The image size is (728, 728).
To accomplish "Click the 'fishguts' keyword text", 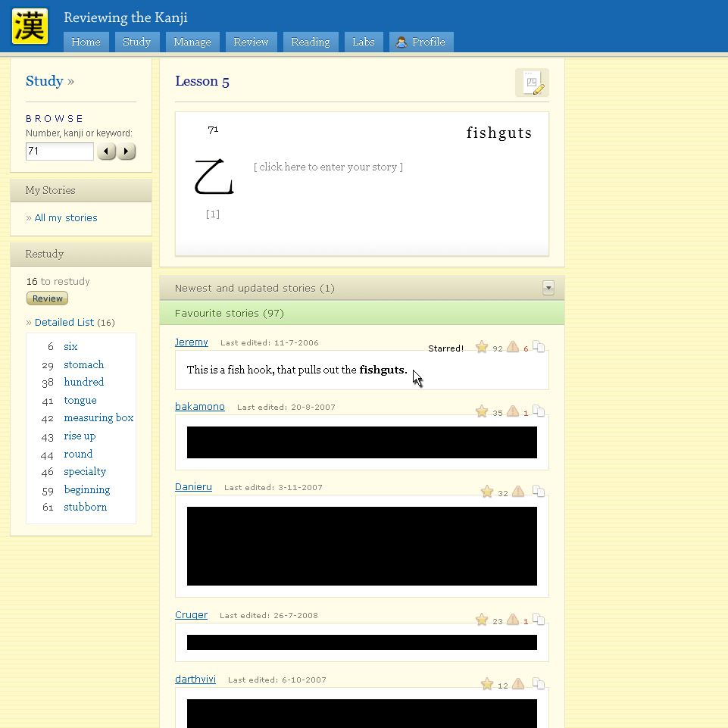I will tap(499, 133).
